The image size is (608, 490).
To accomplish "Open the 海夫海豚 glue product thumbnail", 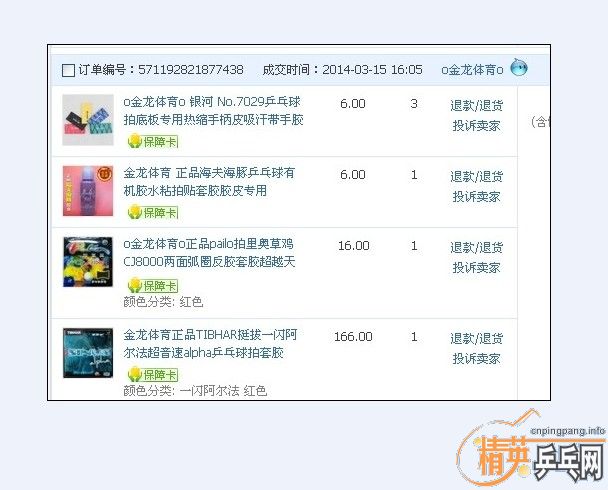I will click(x=88, y=190).
